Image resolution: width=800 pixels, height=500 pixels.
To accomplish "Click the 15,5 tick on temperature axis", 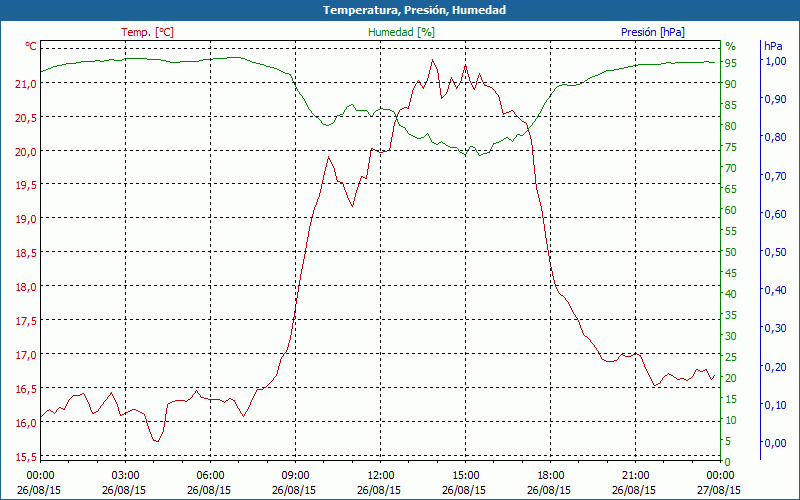I will pos(26,456).
